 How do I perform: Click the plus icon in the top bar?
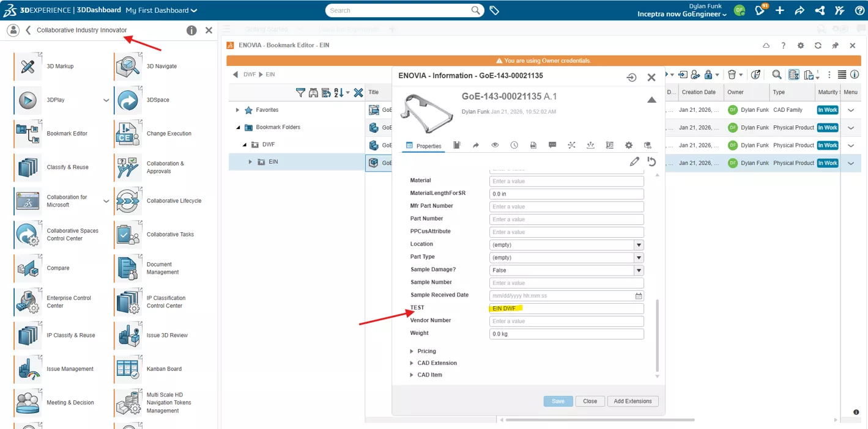coord(780,10)
